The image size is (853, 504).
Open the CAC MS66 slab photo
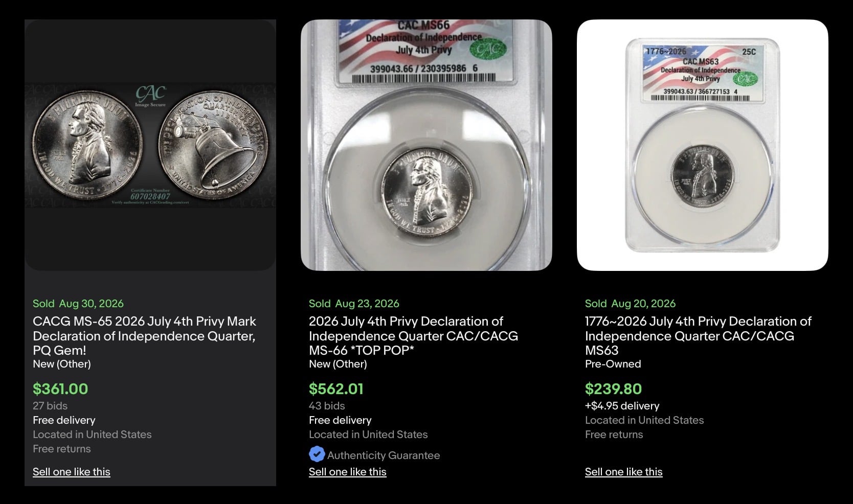(x=427, y=145)
